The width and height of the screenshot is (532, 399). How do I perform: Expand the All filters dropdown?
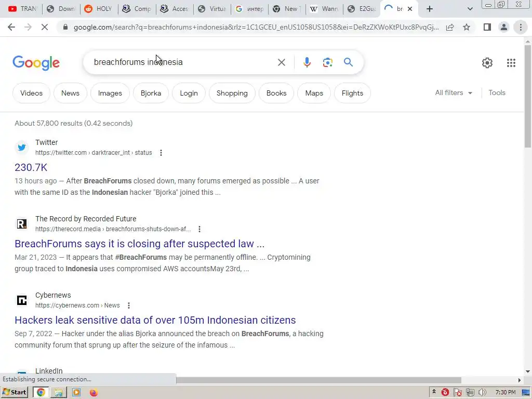pos(454,92)
